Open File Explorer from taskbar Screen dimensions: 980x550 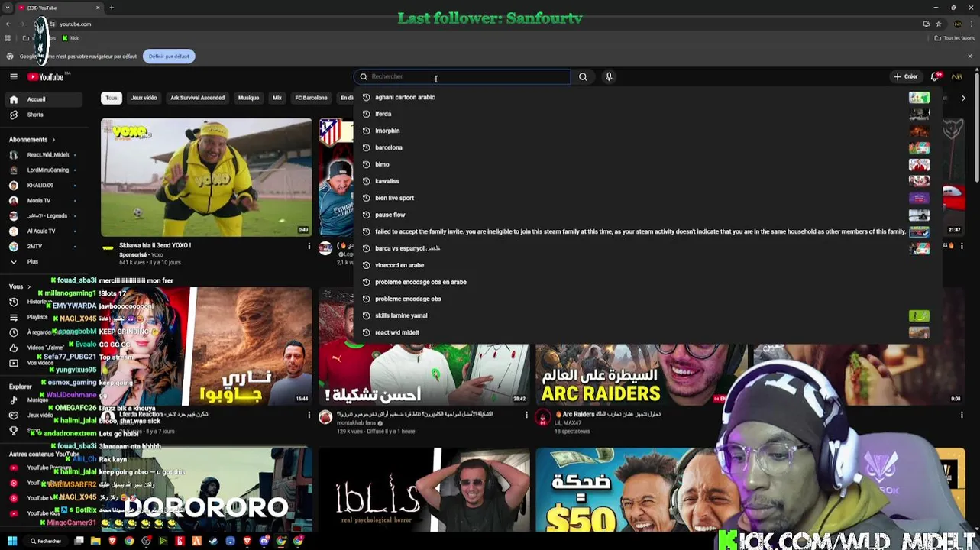click(95, 541)
